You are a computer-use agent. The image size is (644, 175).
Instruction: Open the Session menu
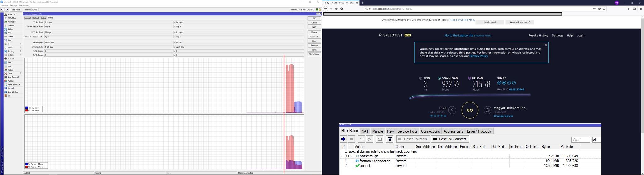4,5
